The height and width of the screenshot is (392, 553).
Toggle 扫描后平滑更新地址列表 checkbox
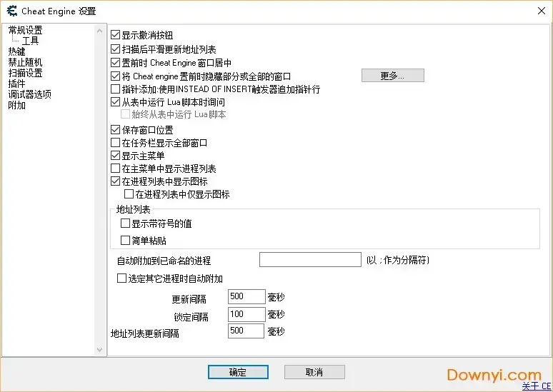tap(115, 49)
